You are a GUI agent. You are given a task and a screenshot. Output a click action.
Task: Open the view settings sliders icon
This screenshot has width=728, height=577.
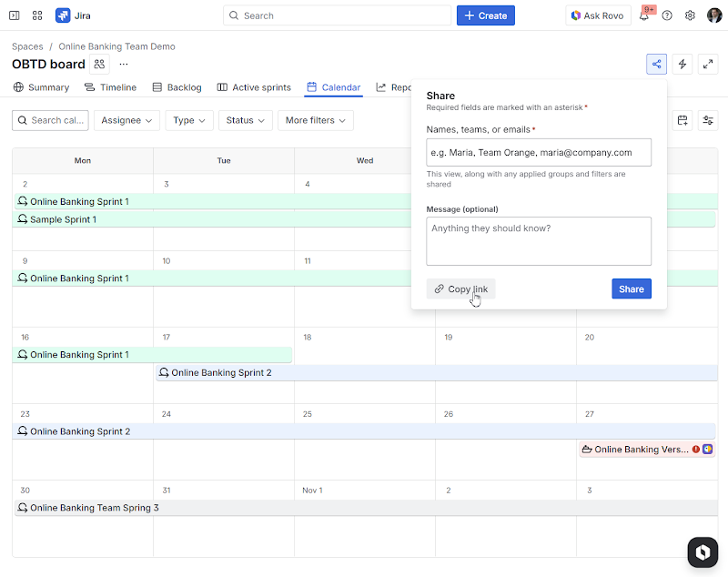708,119
